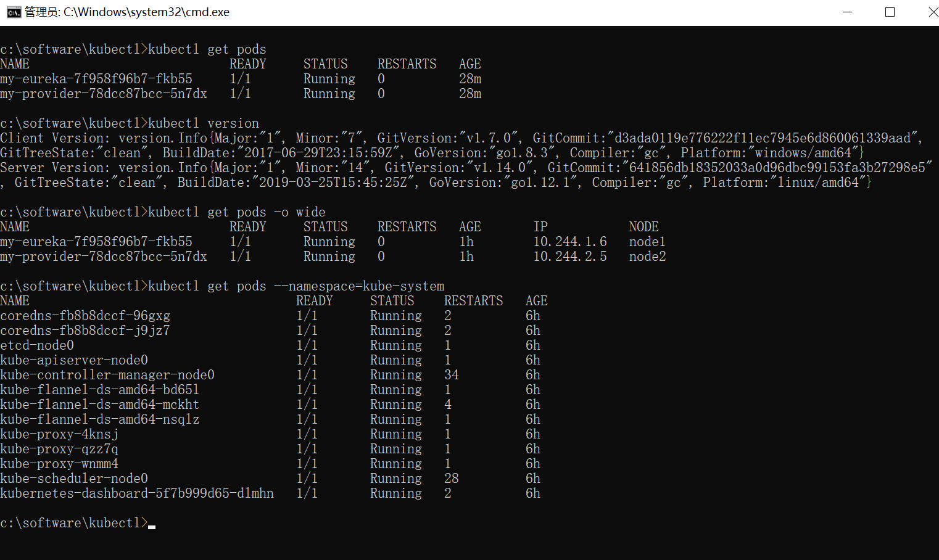
Task: Click the 6h age of kubernetes-dashboard
Action: (533, 493)
